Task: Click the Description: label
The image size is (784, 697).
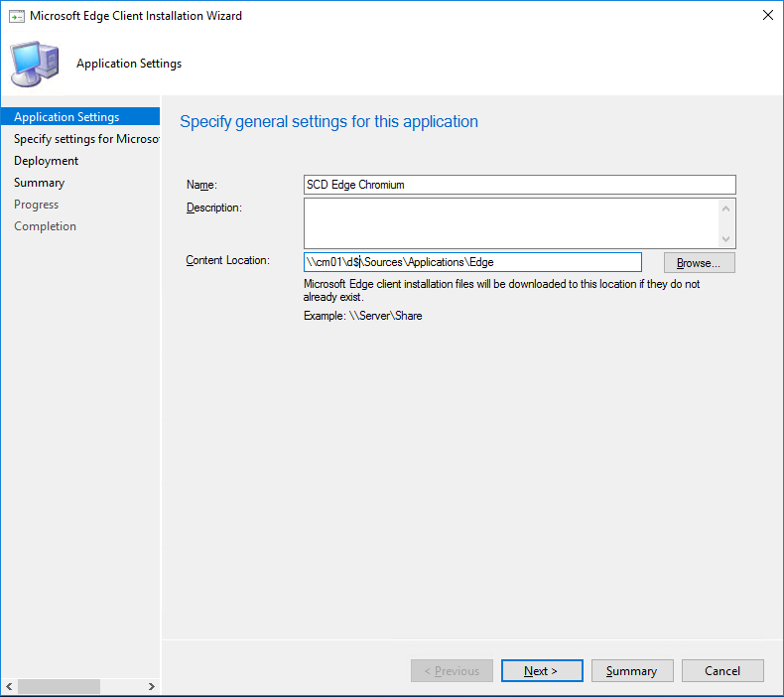Action: 214,208
